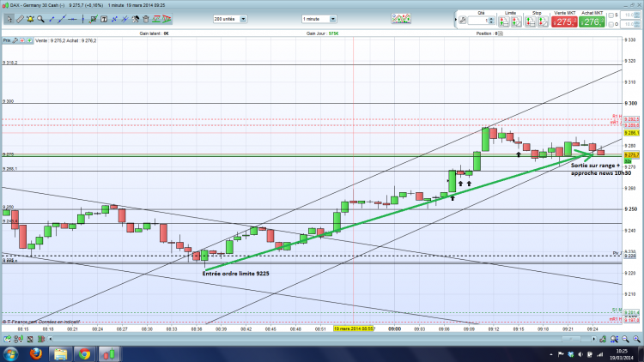Select the text annotation tool
Screen dimensions: 644x362
tap(104, 19)
